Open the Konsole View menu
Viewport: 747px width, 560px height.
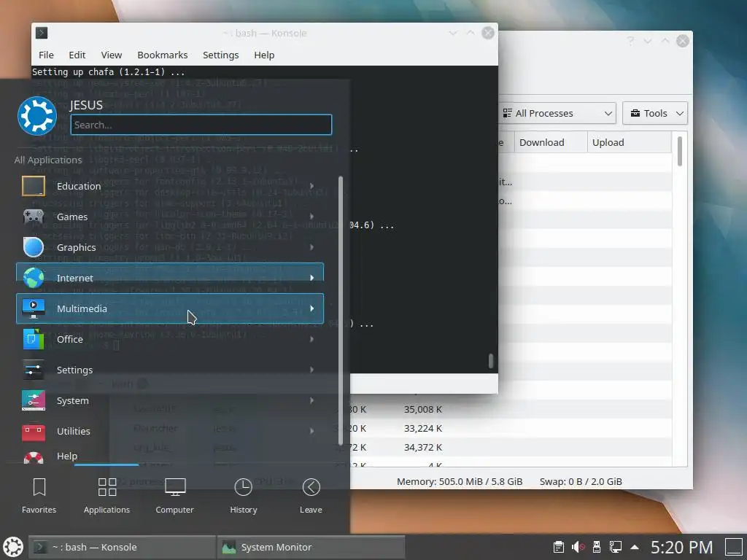(112, 55)
